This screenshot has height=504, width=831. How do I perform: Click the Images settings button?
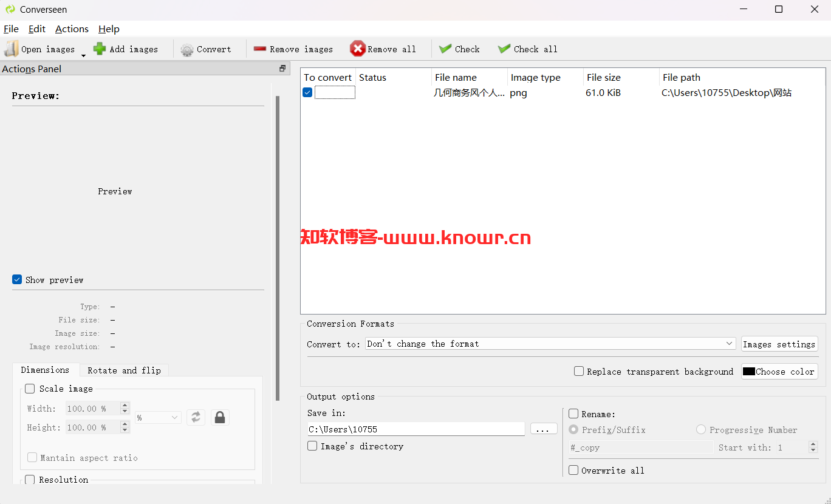(x=779, y=344)
